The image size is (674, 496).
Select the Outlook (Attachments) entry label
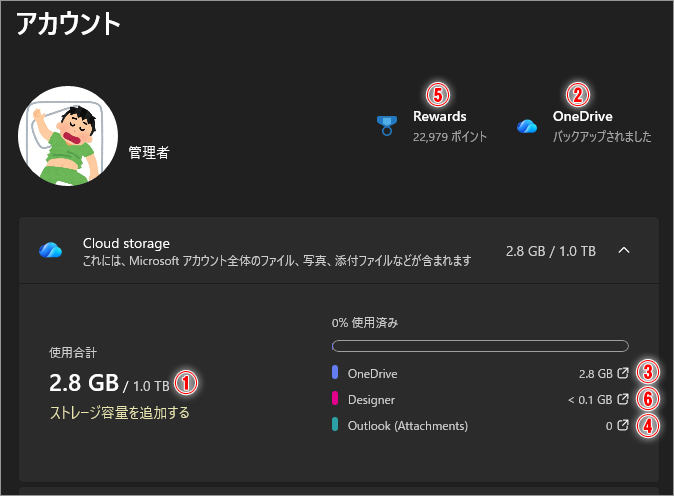[407, 426]
